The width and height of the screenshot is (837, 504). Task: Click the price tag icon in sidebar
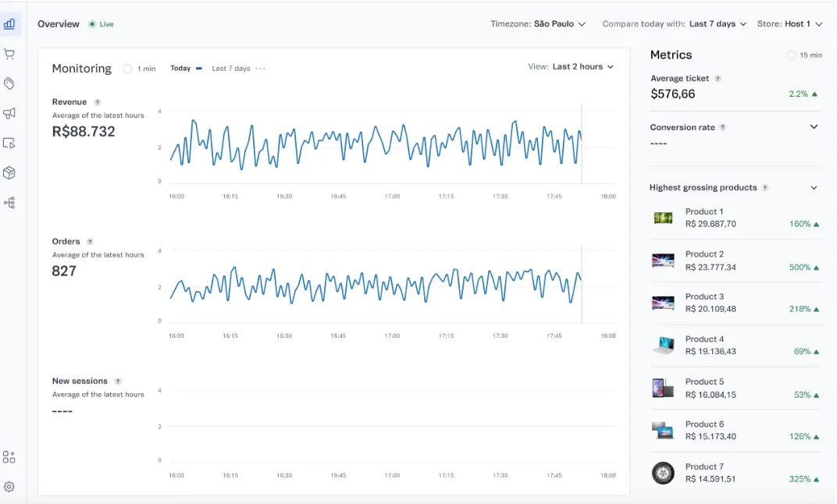9,83
